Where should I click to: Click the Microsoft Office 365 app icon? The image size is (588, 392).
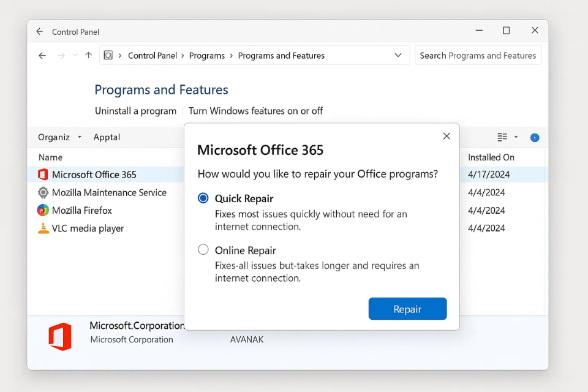tap(42, 175)
